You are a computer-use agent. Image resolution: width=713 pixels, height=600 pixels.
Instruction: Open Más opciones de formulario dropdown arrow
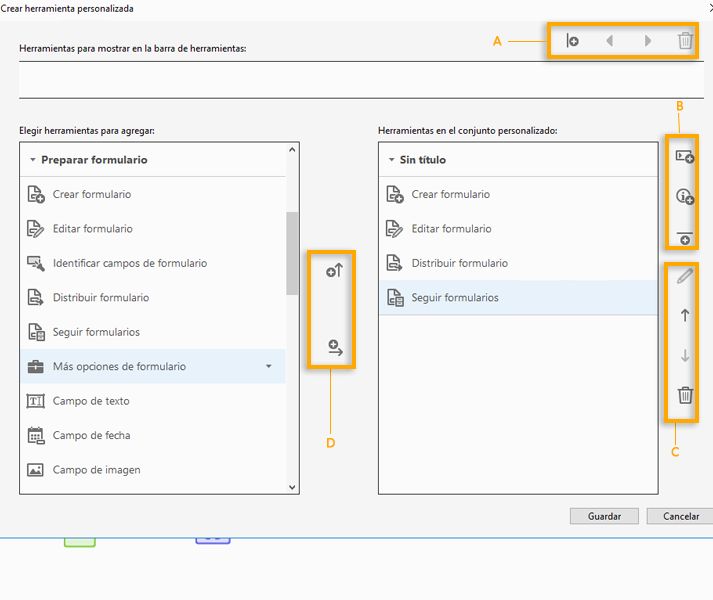(x=269, y=366)
